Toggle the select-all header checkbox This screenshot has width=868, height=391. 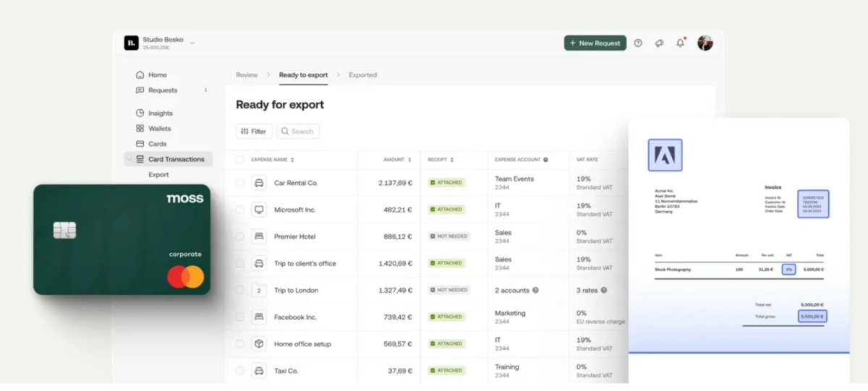240,160
